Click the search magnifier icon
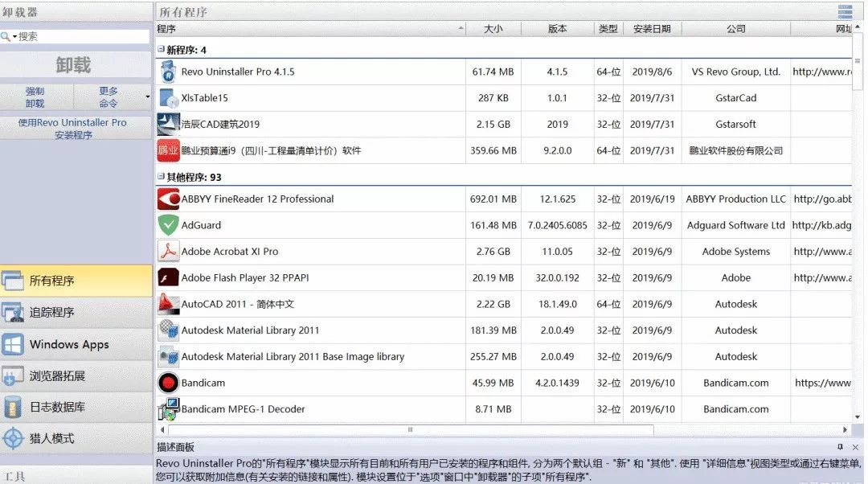Image resolution: width=868 pixels, height=484 pixels. (x=5, y=36)
